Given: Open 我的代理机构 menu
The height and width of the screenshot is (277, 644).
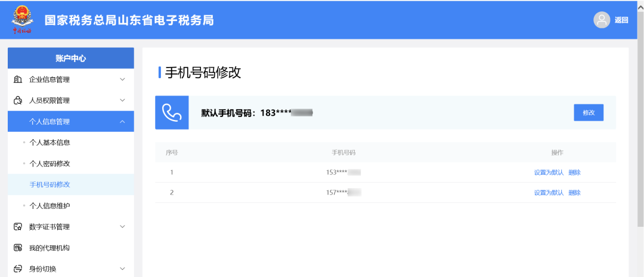Looking at the screenshot, I should [70, 248].
